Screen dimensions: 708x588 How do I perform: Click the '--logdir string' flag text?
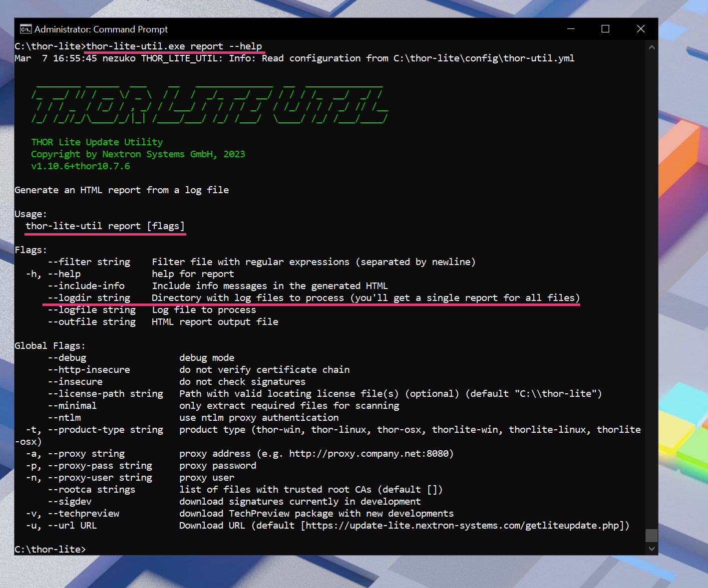(x=89, y=298)
